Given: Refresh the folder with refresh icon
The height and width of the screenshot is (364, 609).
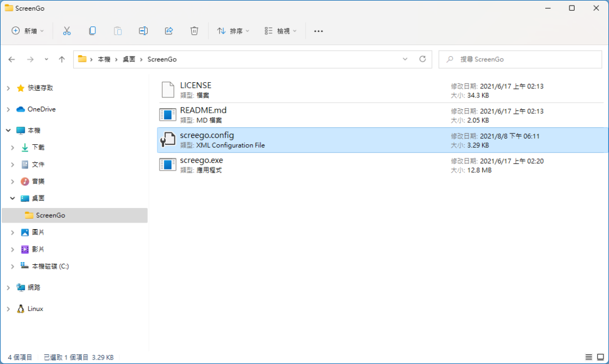Looking at the screenshot, I should tap(422, 59).
